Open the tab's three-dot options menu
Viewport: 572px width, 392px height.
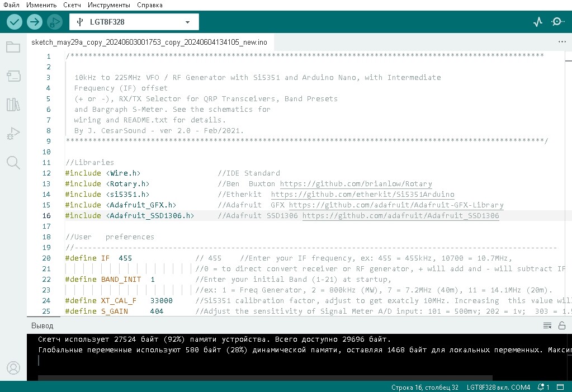562,42
